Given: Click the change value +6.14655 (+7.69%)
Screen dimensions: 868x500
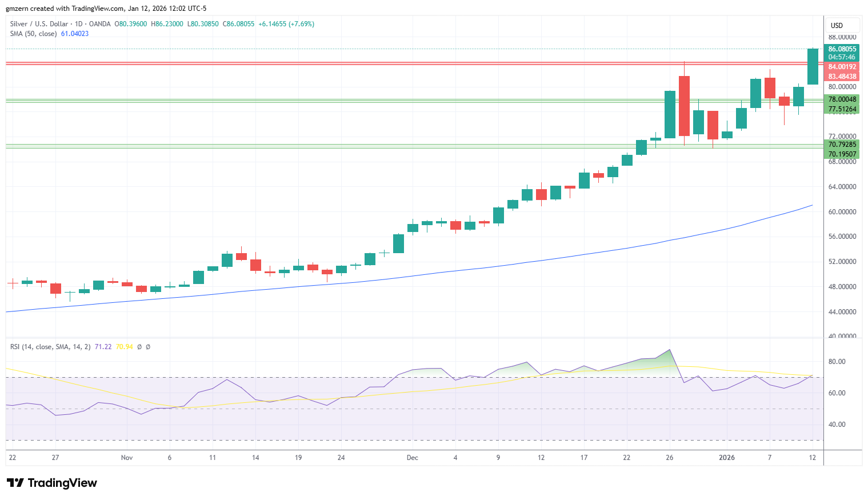Looking at the screenshot, I should point(286,24).
